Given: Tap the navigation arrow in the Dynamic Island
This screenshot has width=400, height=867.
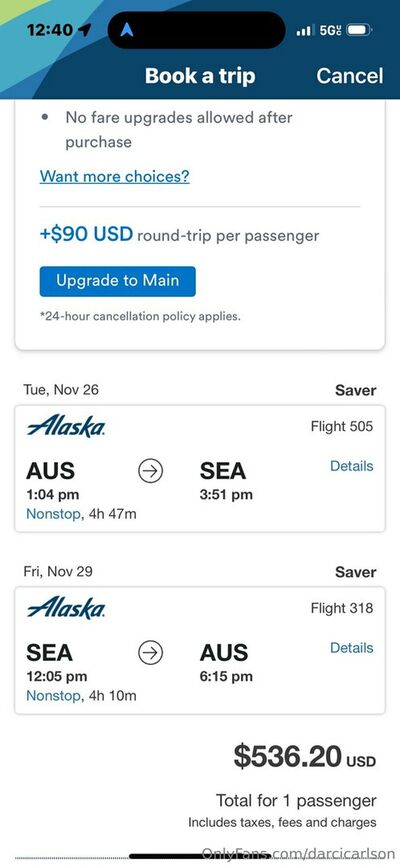Looking at the screenshot, I should click(x=127, y=30).
